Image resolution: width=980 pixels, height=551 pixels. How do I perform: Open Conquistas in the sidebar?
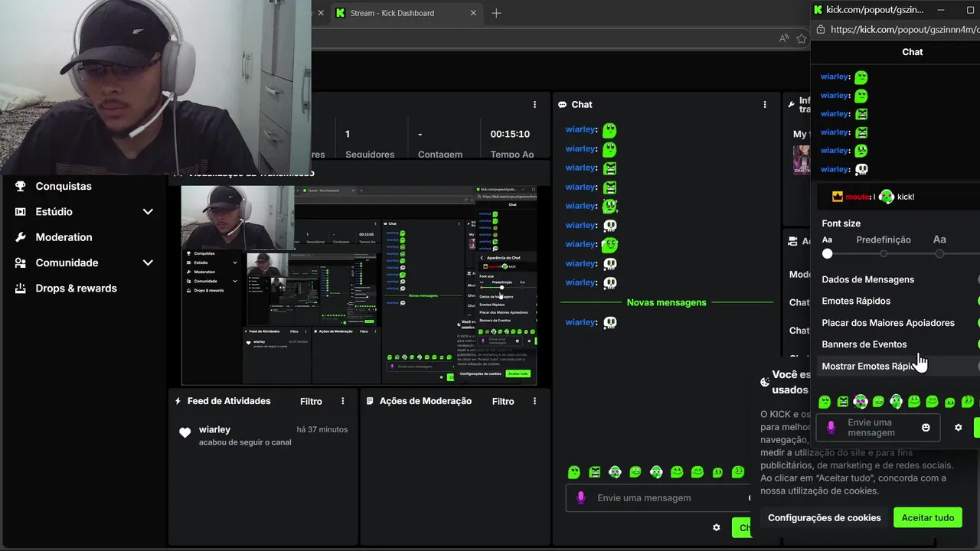coord(64,186)
